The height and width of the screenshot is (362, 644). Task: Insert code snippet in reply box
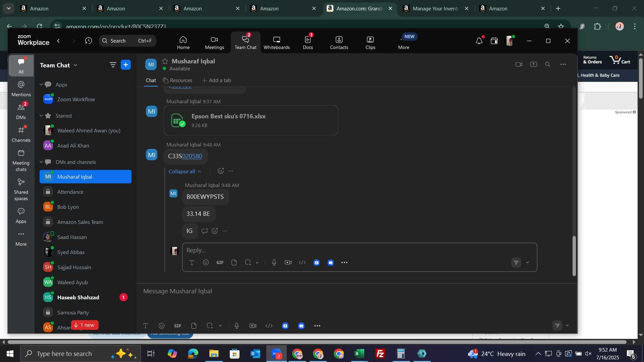tap(302, 263)
